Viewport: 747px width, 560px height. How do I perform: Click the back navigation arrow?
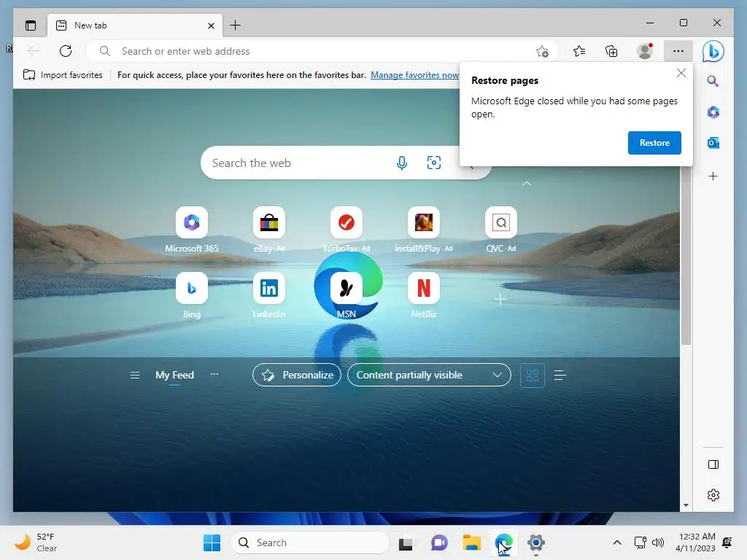click(x=34, y=51)
